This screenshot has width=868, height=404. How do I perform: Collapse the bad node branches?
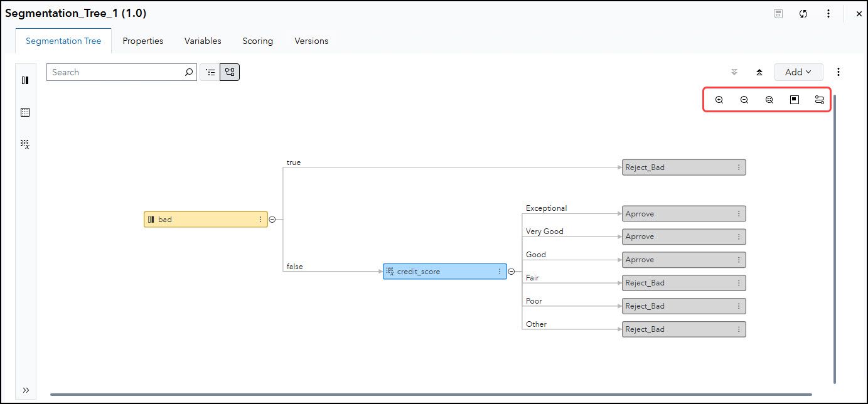(x=272, y=219)
